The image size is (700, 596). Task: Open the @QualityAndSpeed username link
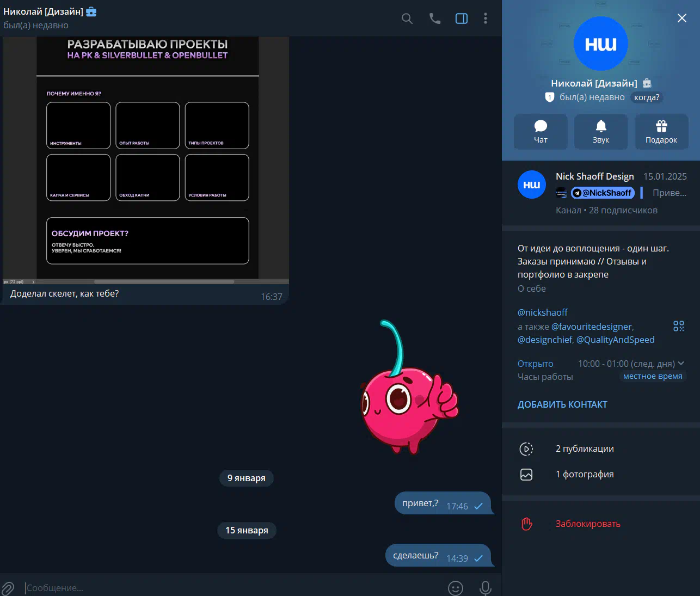coord(616,340)
